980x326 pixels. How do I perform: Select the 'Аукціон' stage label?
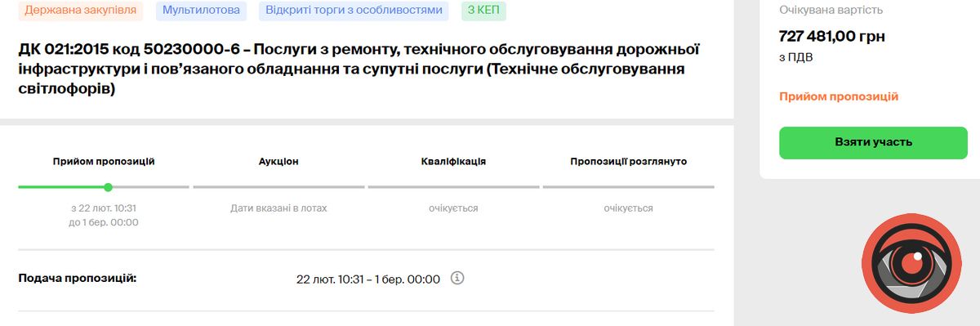[x=278, y=161]
